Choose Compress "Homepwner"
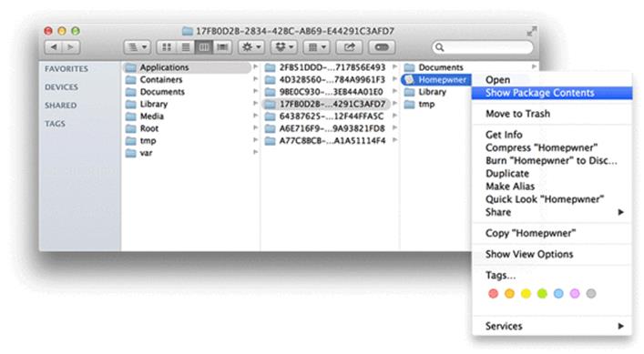Image resolution: width=644 pixels, height=354 pixels. [552, 147]
